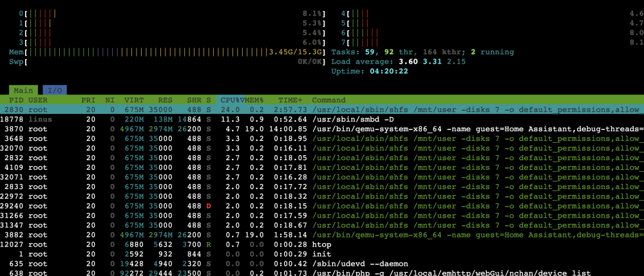Sort processes by the PID column header
This screenshot has width=644, height=276.
point(17,100)
